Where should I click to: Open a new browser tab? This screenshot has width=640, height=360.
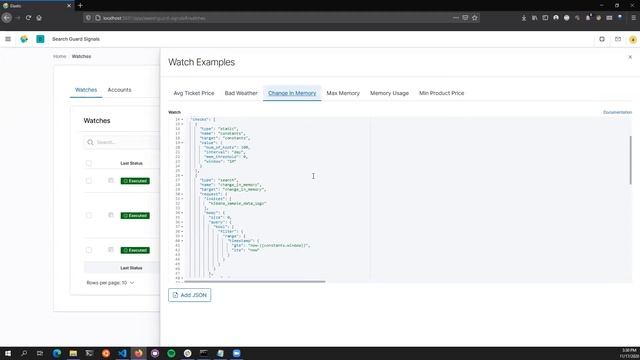[x=80, y=5]
